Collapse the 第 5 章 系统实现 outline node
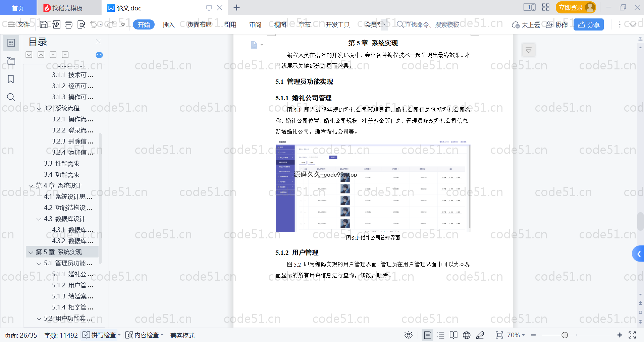 click(31, 252)
